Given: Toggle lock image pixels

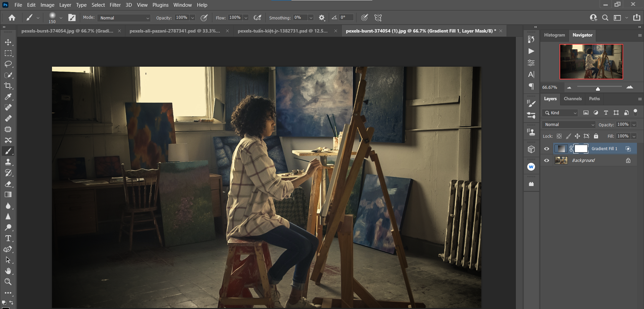Looking at the screenshot, I should coord(568,136).
